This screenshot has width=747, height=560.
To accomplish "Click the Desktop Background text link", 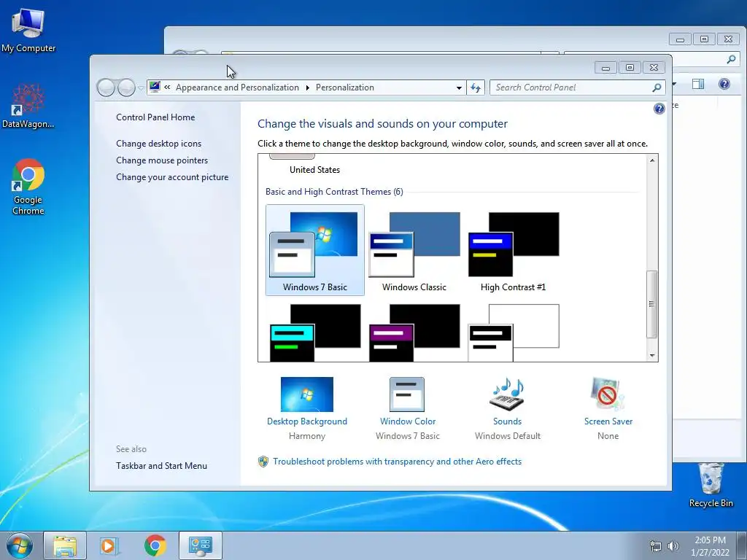I will (x=307, y=421).
